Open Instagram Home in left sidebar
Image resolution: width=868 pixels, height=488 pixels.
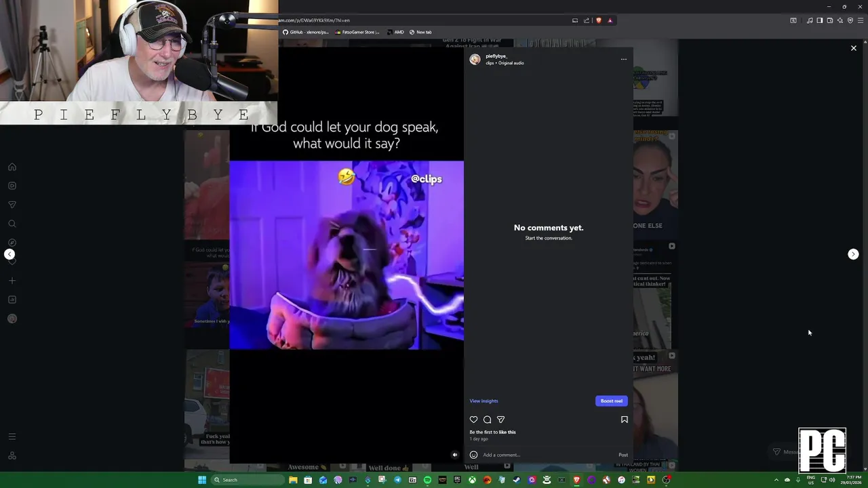12,167
